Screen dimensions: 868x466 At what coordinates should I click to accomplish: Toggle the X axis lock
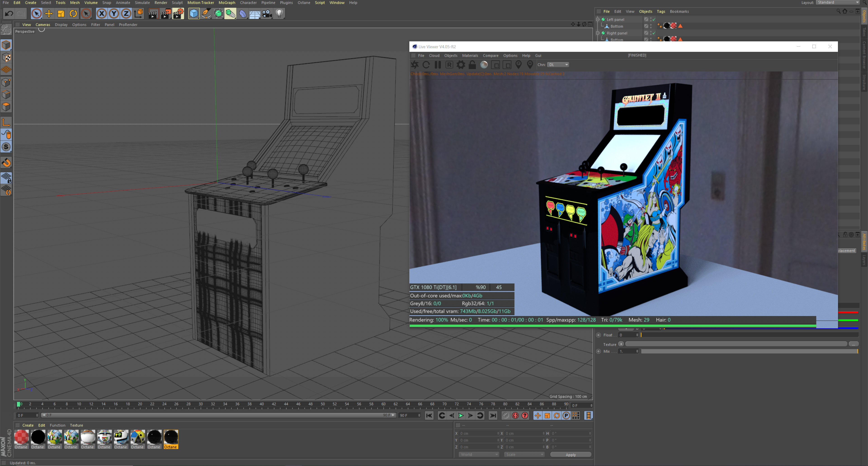pyautogui.click(x=101, y=14)
